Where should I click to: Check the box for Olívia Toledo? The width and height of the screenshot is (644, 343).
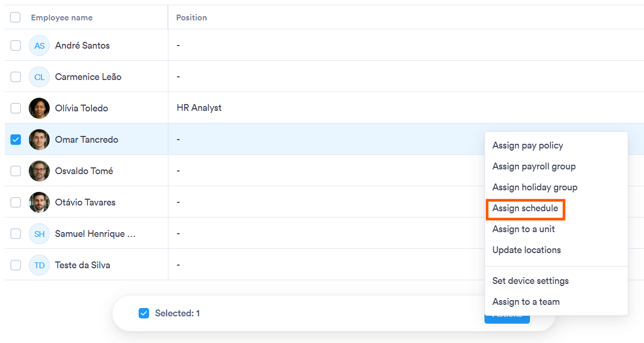point(16,108)
